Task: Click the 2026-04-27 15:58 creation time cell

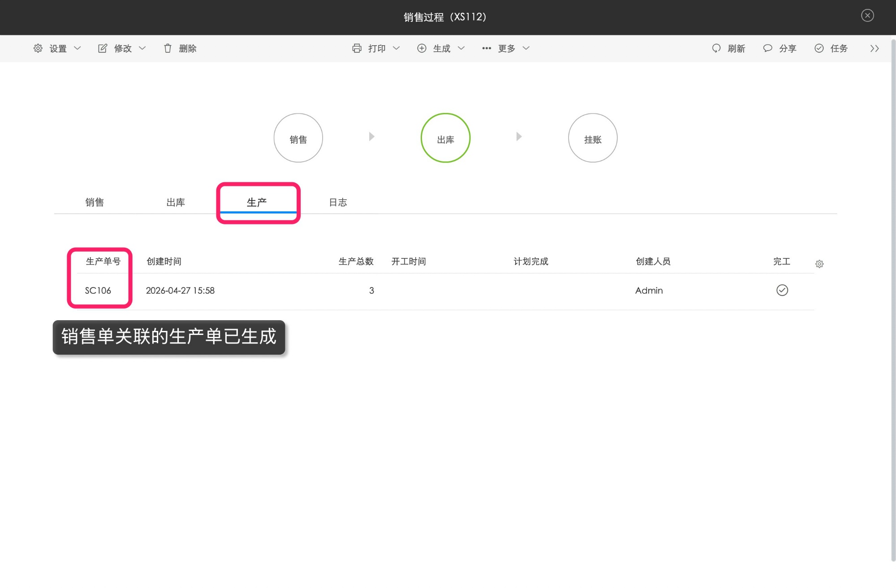Action: pos(180,291)
